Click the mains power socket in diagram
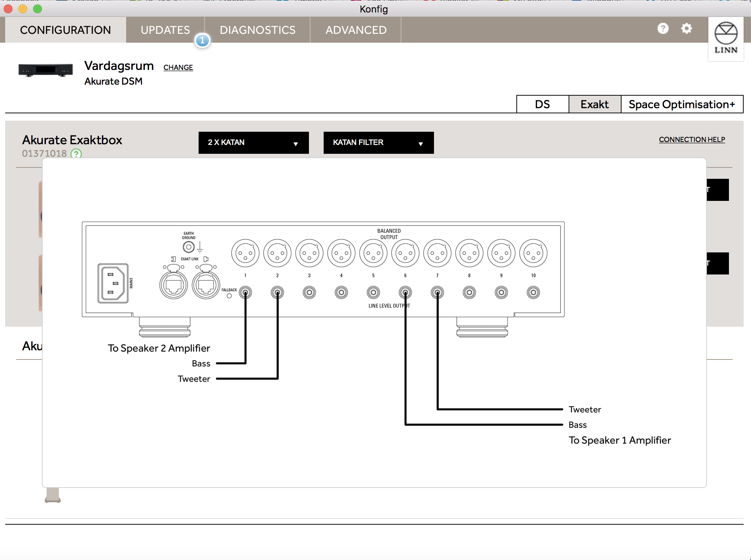This screenshot has height=560, width=751. [113, 283]
